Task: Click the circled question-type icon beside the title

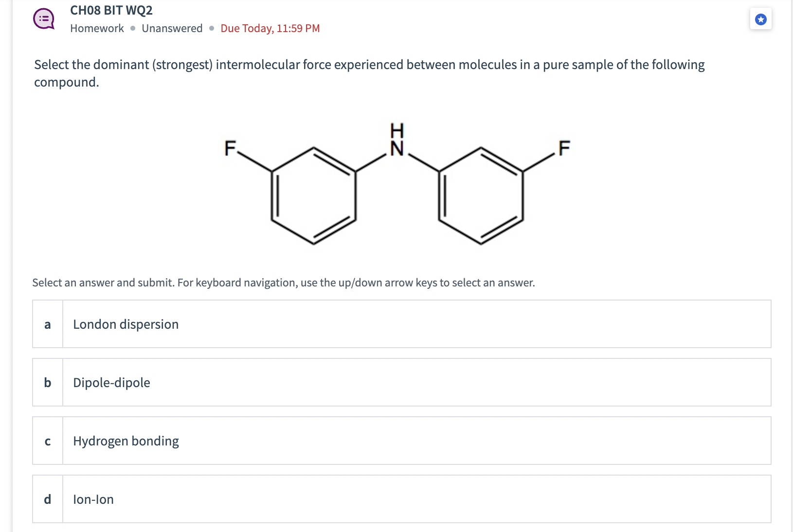Action: click(x=43, y=18)
